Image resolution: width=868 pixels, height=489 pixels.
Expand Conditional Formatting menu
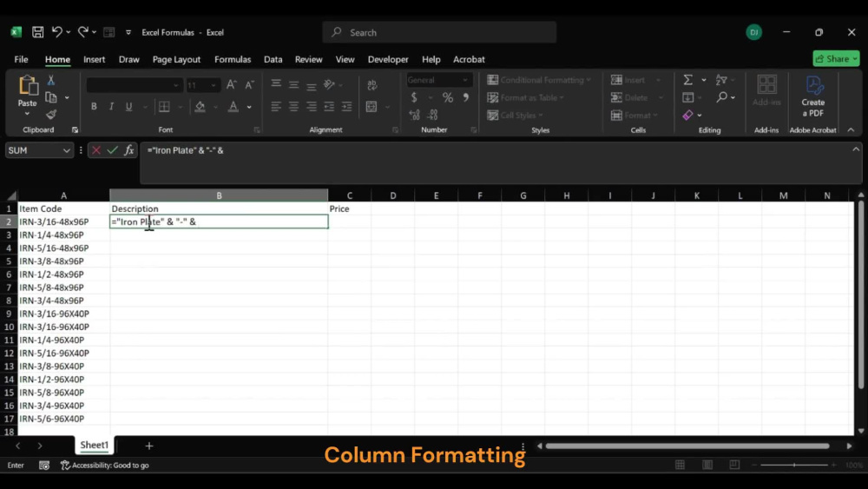click(x=539, y=80)
